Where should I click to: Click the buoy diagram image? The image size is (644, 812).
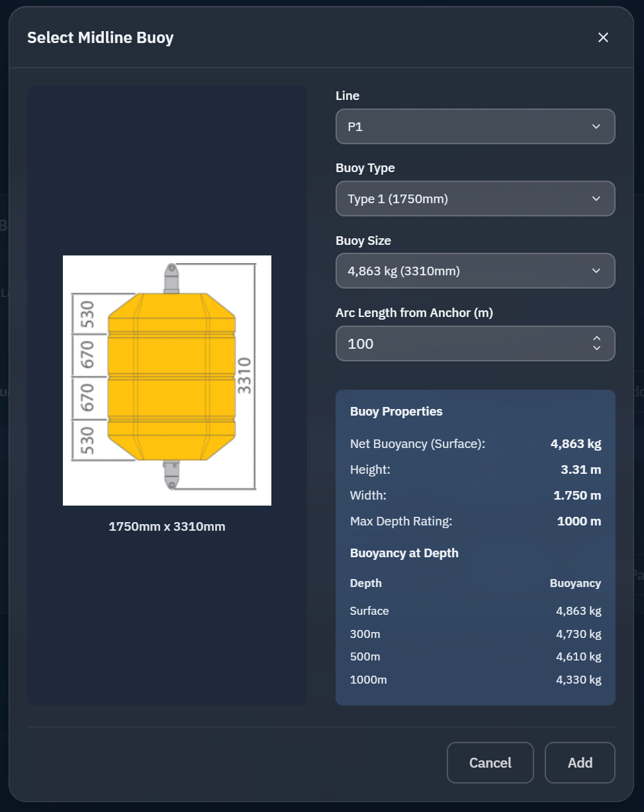click(x=167, y=380)
